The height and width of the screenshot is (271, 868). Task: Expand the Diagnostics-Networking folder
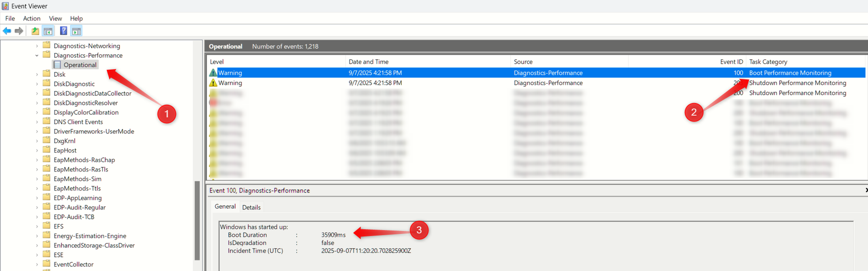37,46
